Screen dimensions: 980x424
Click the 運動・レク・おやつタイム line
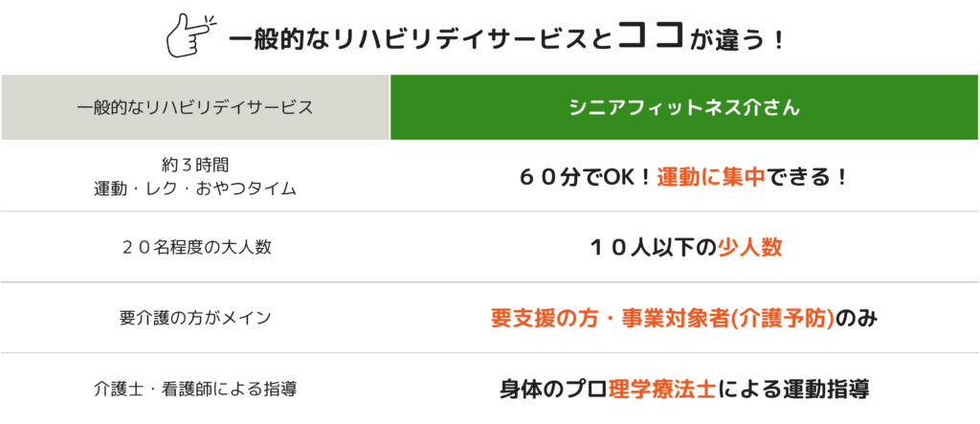point(195,188)
